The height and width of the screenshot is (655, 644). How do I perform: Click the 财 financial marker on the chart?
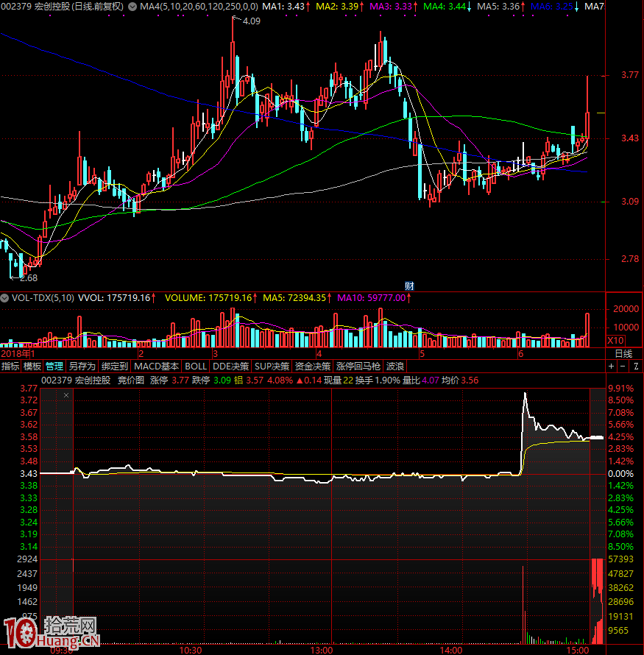(409, 286)
